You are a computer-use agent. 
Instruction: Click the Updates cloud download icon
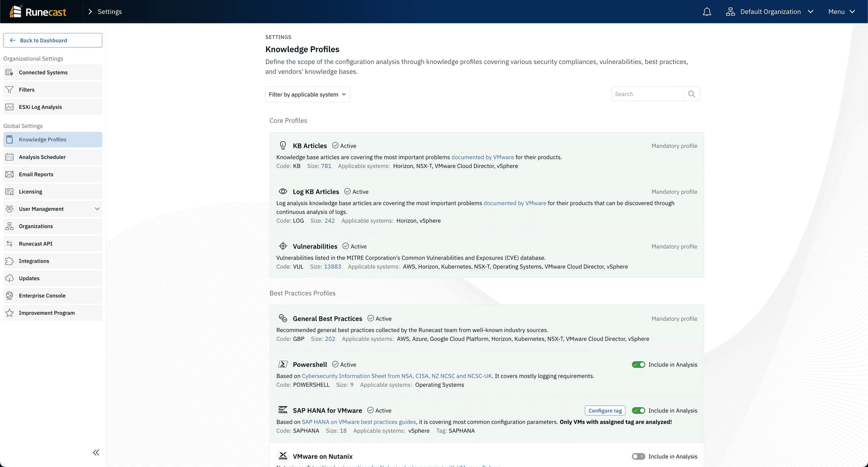click(10, 278)
